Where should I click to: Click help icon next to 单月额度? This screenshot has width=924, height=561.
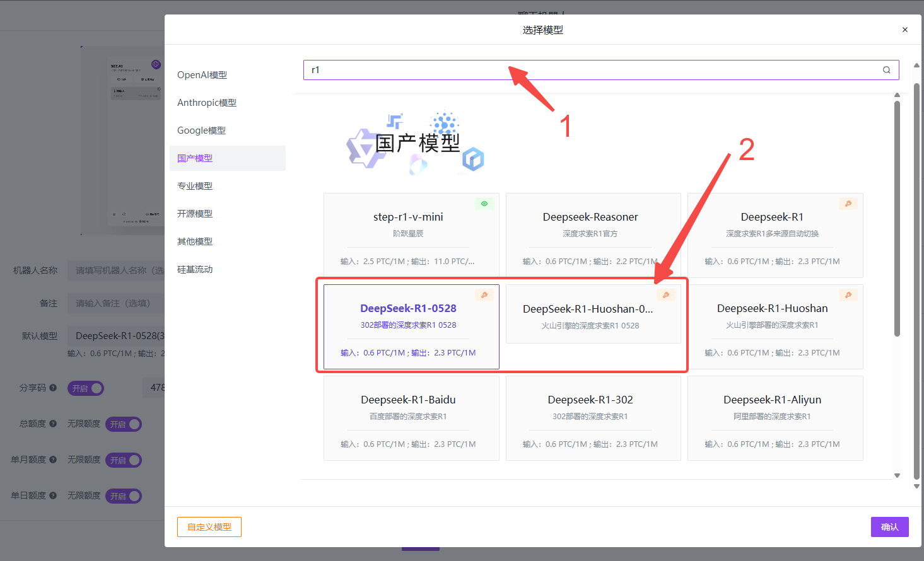point(53,460)
